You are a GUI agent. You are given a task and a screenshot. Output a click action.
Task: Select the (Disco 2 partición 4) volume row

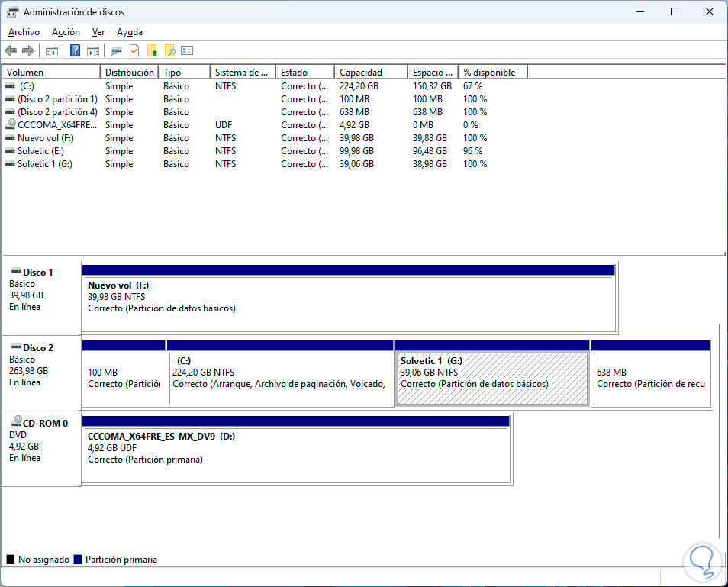[x=265, y=112]
